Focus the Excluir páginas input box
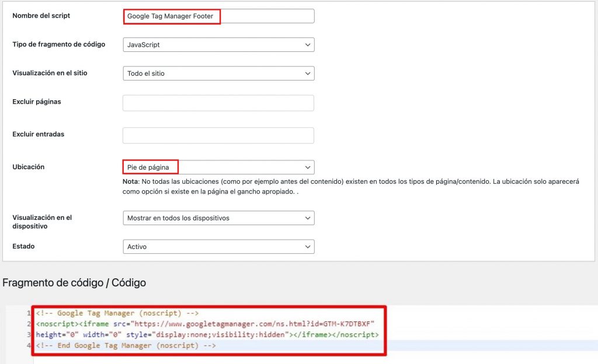Viewport: 598px width, 364px height. point(218,103)
